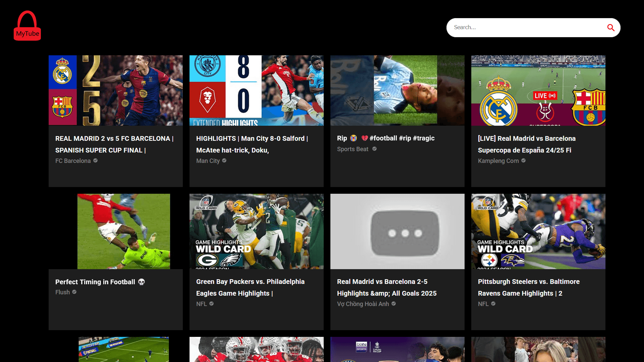Screen dimensions: 644x362
Task: Click [LIVE] Real Madrid vs Barcelona Supercopa title
Action: point(527,144)
